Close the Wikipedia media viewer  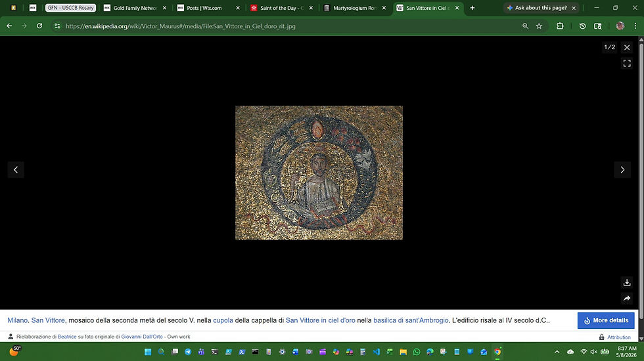(x=627, y=47)
